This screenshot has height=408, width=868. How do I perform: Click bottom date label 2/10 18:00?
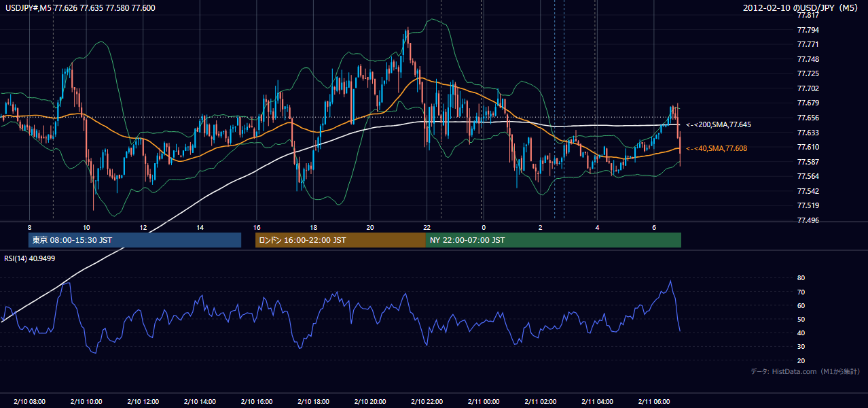point(313,402)
